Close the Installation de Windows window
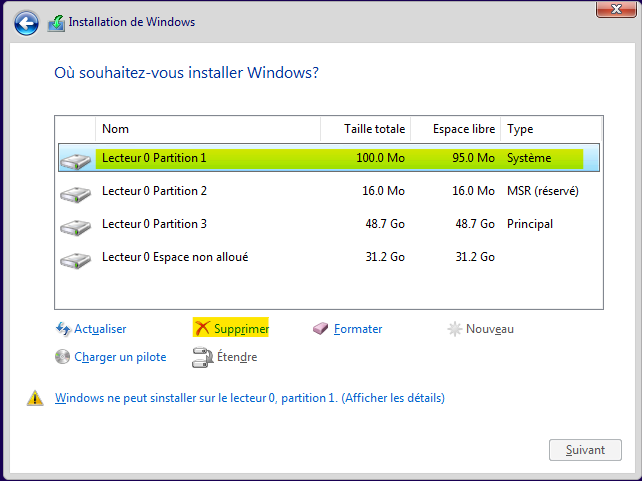This screenshot has width=642, height=481. click(611, 10)
